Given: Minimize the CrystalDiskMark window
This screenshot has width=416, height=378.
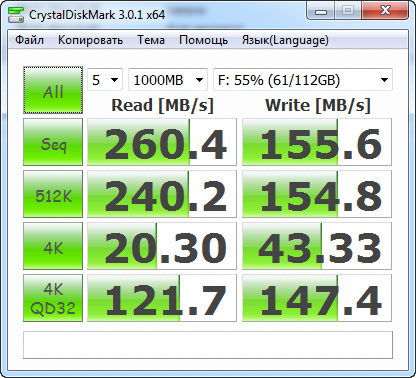Looking at the screenshot, I should pos(321,11).
